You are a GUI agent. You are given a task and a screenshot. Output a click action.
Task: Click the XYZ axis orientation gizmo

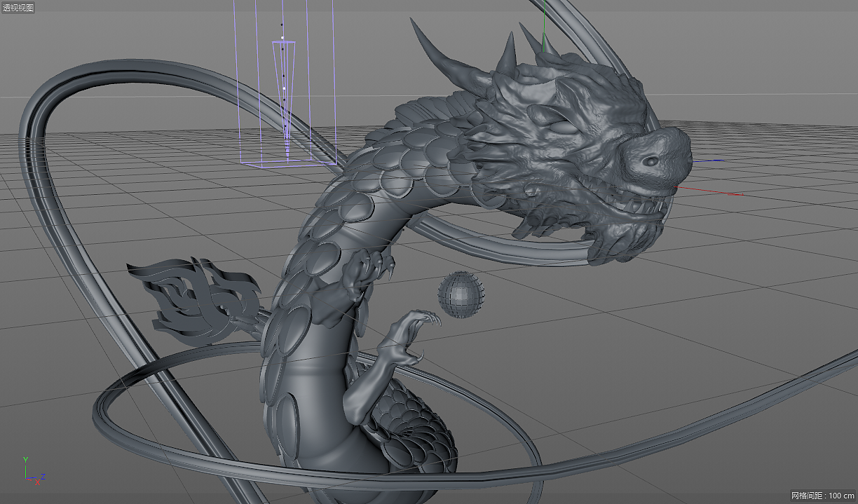[x=33, y=471]
